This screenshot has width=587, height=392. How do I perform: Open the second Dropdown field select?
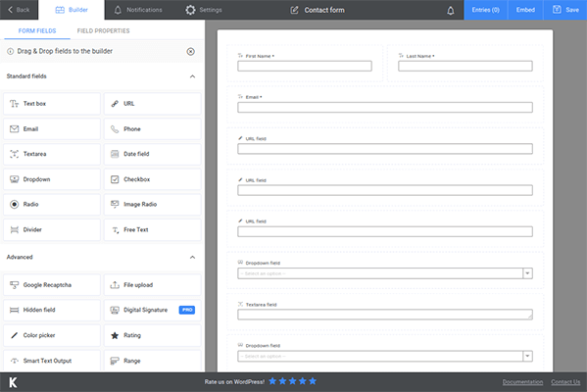tap(385, 356)
